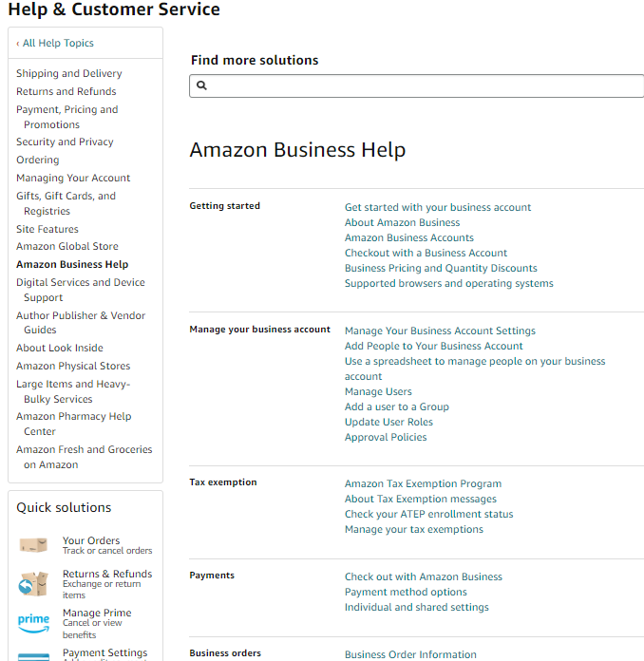Open Get started with your business account
Image resolution: width=644 pixels, height=661 pixels.
[438, 207]
